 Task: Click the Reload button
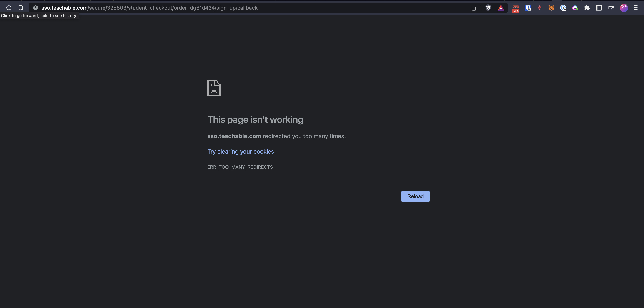point(415,196)
